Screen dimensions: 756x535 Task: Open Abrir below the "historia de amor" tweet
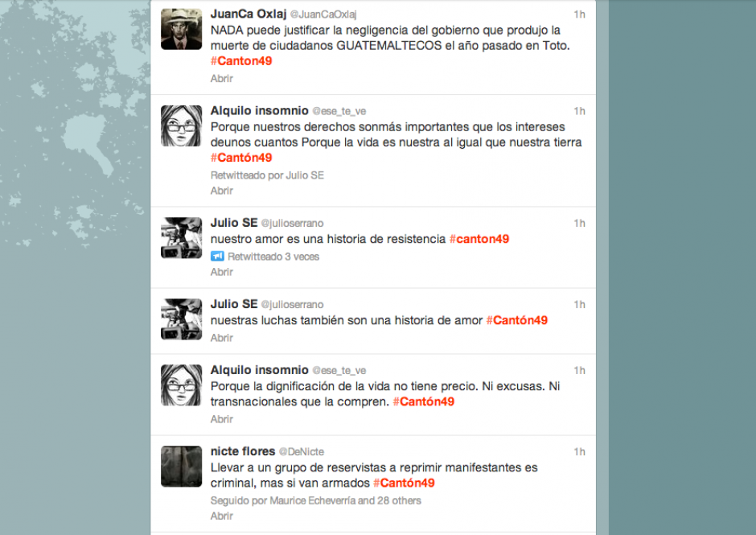(221, 338)
